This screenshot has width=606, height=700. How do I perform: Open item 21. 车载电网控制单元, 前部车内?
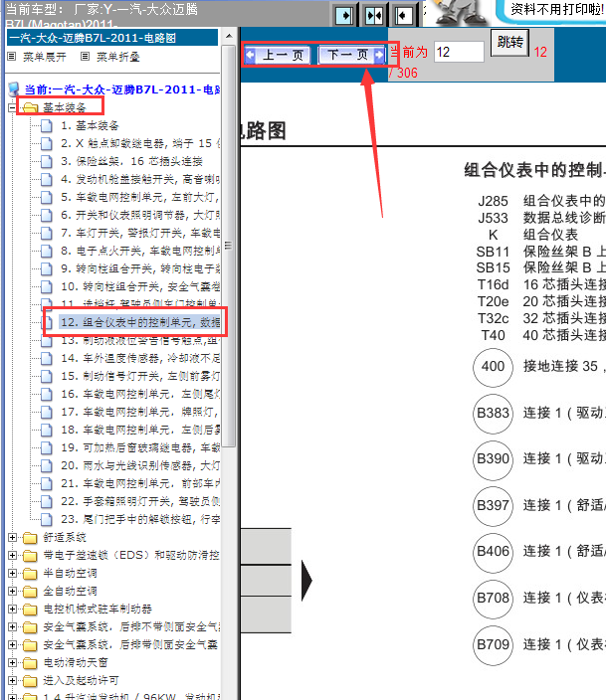click(140, 483)
